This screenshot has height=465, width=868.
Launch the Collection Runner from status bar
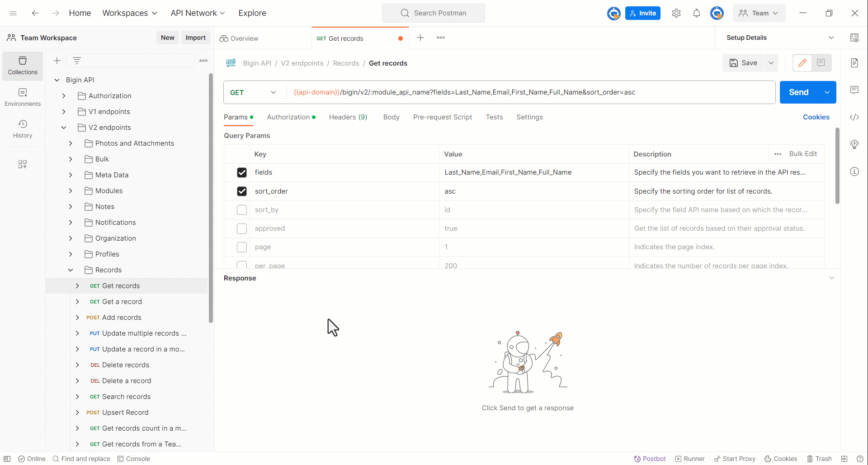689,459
